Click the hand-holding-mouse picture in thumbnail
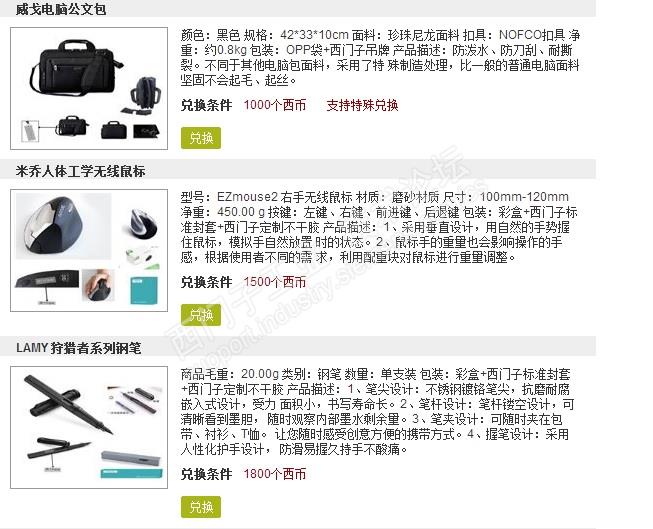The image size is (653, 529). pyautogui.click(x=98, y=285)
